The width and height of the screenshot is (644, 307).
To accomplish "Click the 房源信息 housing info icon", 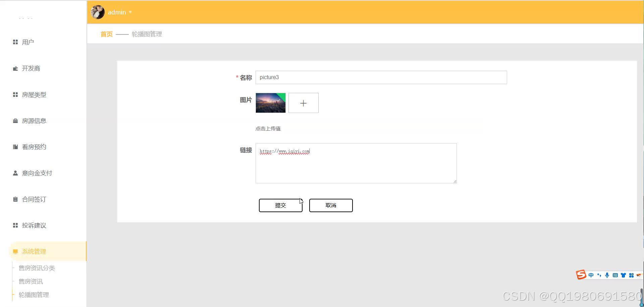I will [15, 120].
